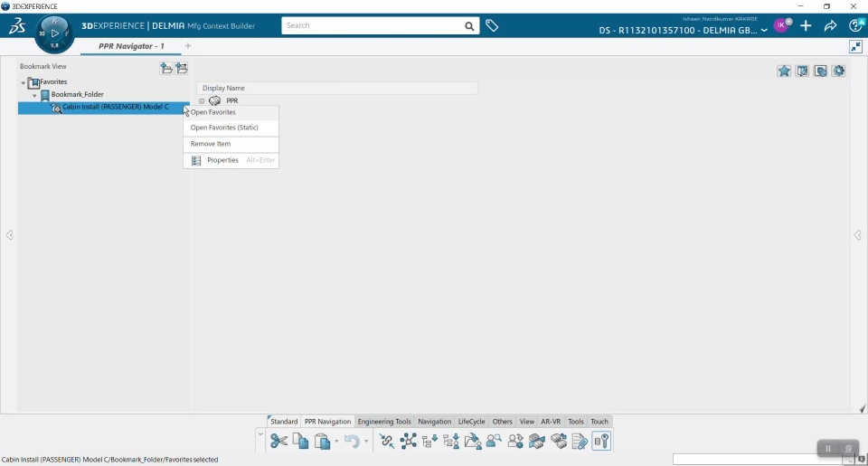This screenshot has width=868, height=466.
Task: Click the person with refresh arrows icon
Action: point(515,441)
